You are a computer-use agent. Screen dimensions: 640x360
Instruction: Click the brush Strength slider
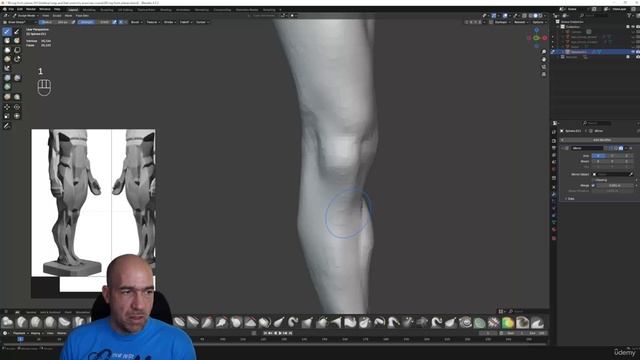(x=95, y=22)
